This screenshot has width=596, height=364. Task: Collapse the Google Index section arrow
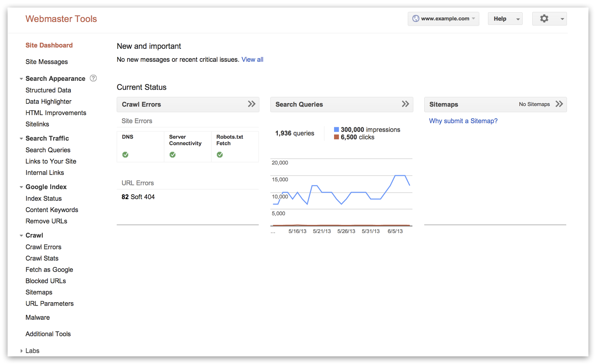[21, 187]
